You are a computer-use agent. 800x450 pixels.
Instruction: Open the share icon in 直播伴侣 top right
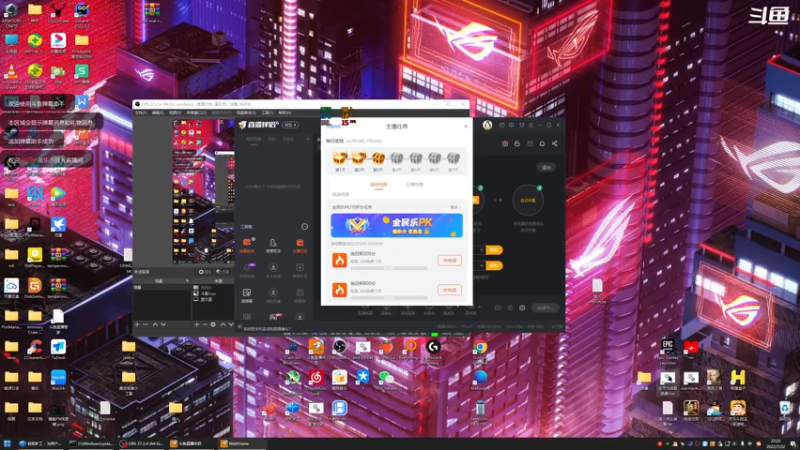(555, 144)
